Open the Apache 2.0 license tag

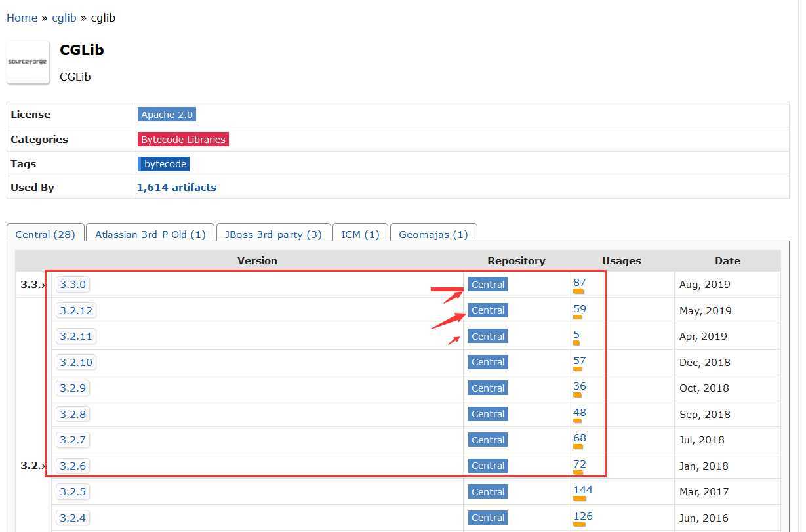167,114
